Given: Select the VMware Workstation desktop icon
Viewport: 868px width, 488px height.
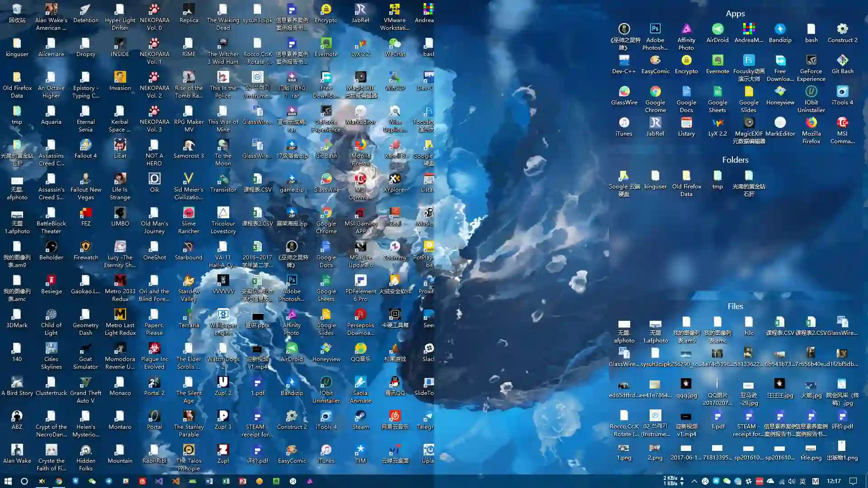Looking at the screenshot, I should (x=395, y=10).
